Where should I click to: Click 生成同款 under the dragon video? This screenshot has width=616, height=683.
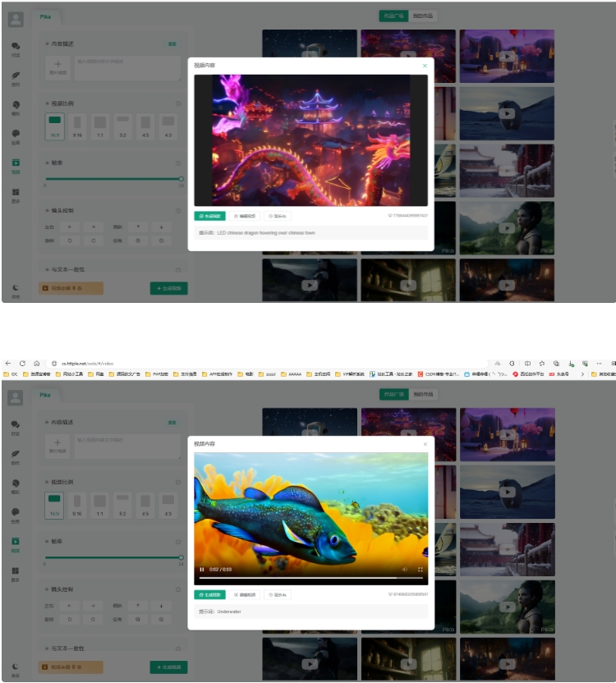click(209, 216)
